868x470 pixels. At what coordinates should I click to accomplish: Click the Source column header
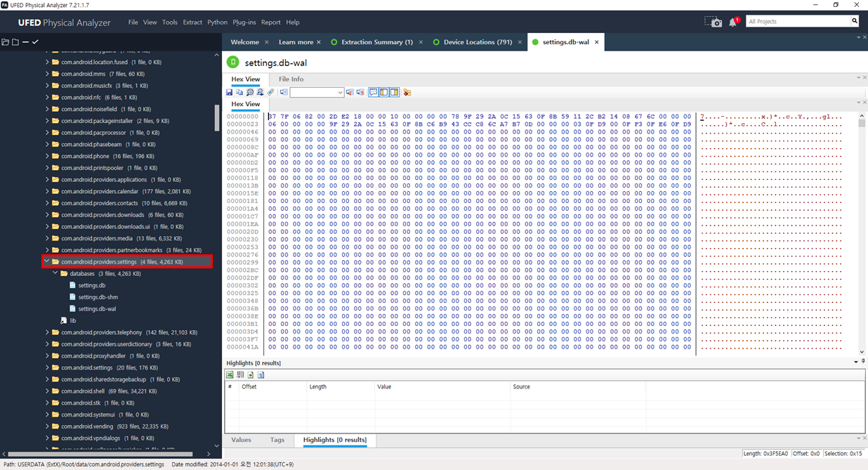coord(521,386)
